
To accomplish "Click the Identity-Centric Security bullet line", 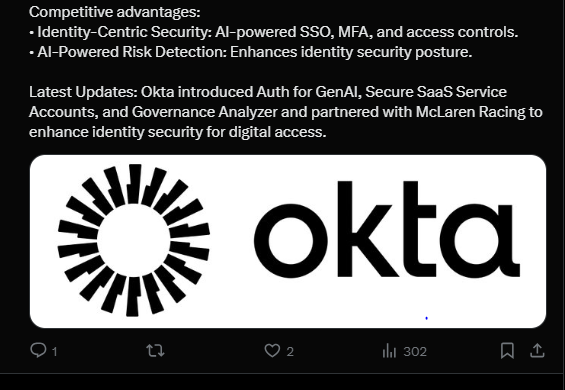I will [273, 32].
